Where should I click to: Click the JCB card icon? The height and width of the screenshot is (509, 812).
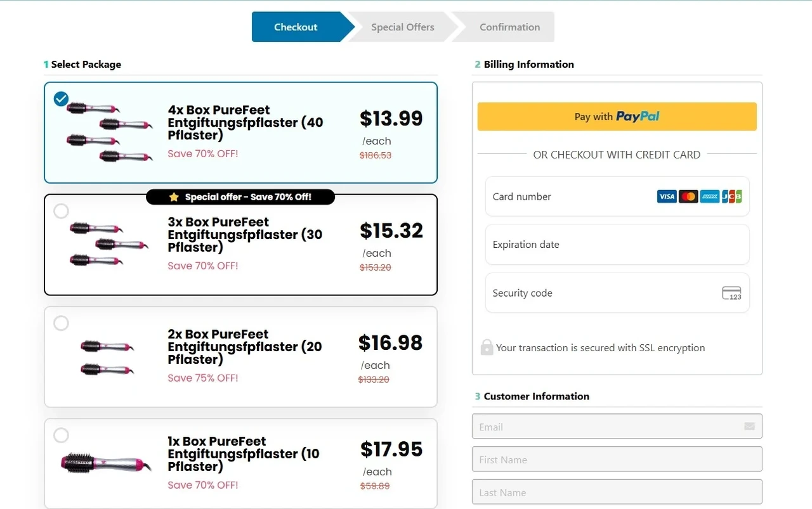pyautogui.click(x=731, y=197)
